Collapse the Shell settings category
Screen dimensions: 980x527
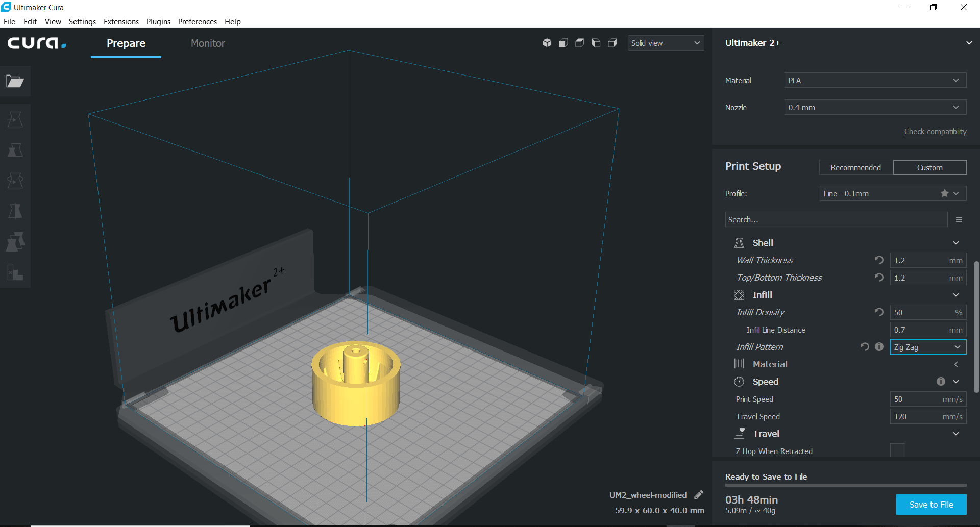[956, 243]
